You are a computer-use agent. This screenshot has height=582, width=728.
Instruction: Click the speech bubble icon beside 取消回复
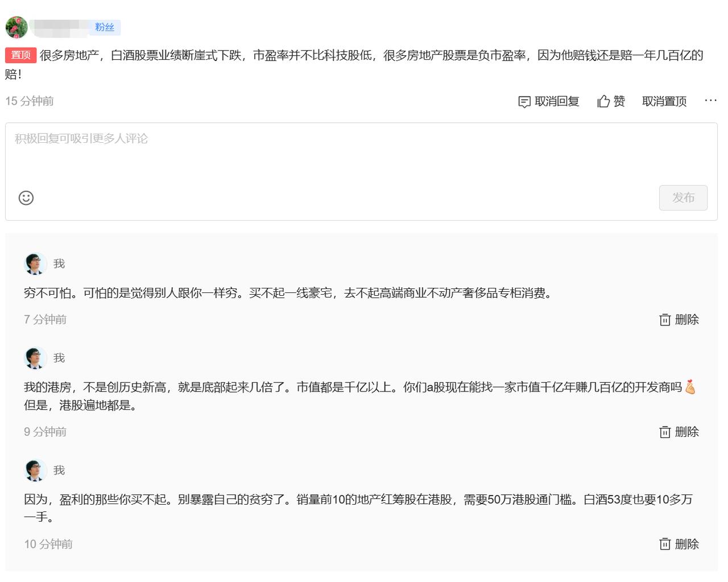coord(524,102)
